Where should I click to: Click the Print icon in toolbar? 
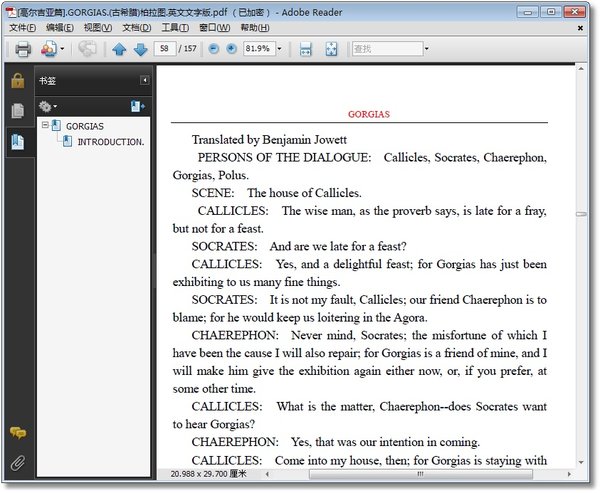(22, 49)
